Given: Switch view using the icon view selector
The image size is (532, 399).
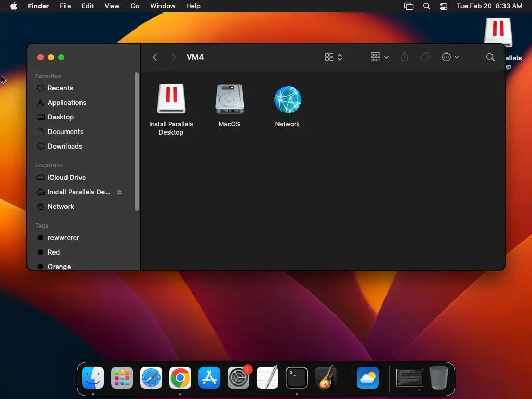Looking at the screenshot, I should click(x=334, y=57).
